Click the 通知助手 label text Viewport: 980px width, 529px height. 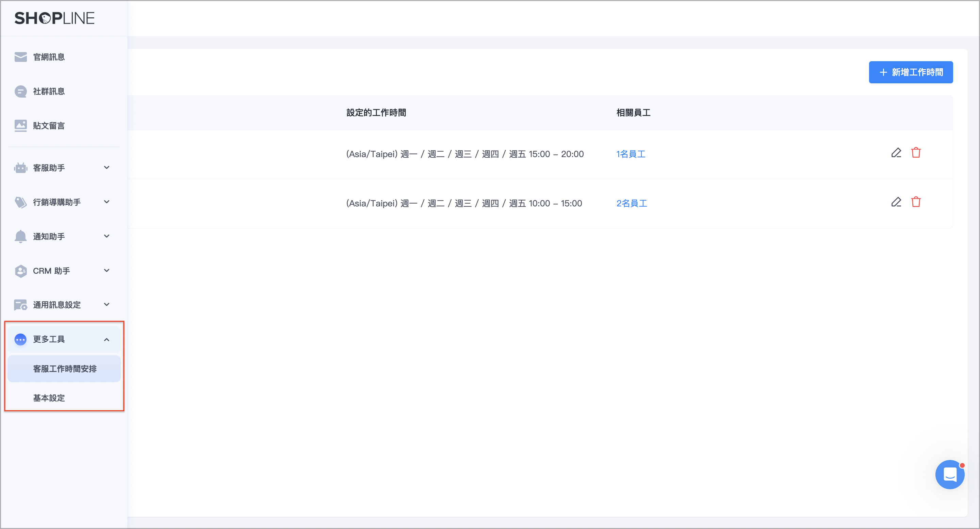(49, 236)
